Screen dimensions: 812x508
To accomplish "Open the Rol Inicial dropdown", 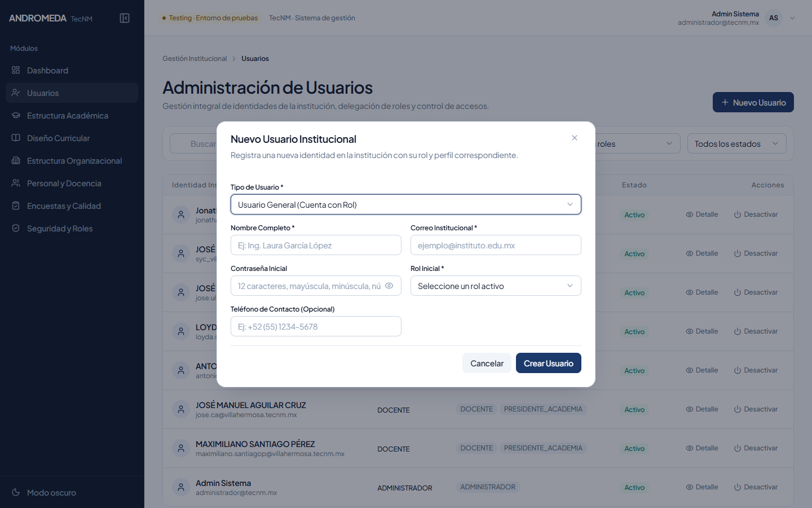I will (496, 286).
